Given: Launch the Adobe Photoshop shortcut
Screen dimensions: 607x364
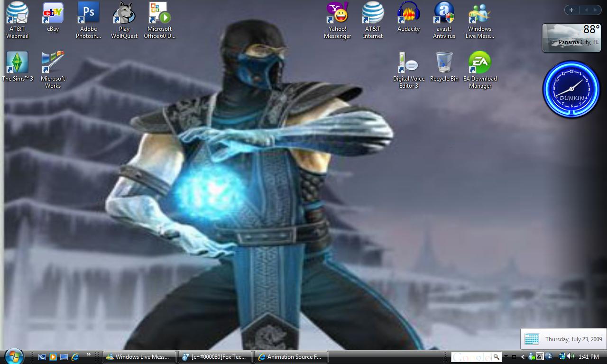Looking at the screenshot, I should [x=88, y=20].
